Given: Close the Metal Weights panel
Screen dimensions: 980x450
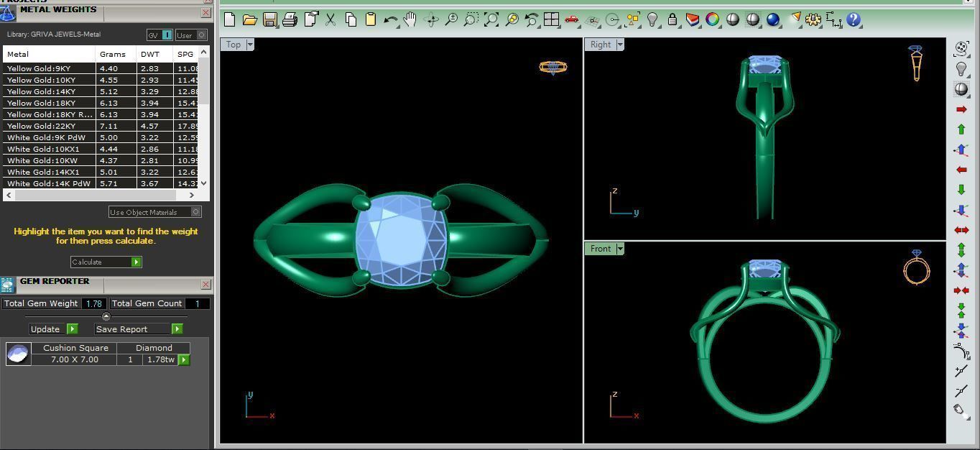Looking at the screenshot, I should (x=205, y=12).
